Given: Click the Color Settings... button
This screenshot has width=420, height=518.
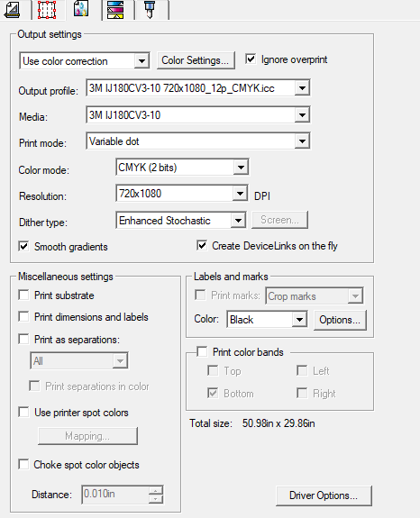Looking at the screenshot, I should (x=196, y=60).
